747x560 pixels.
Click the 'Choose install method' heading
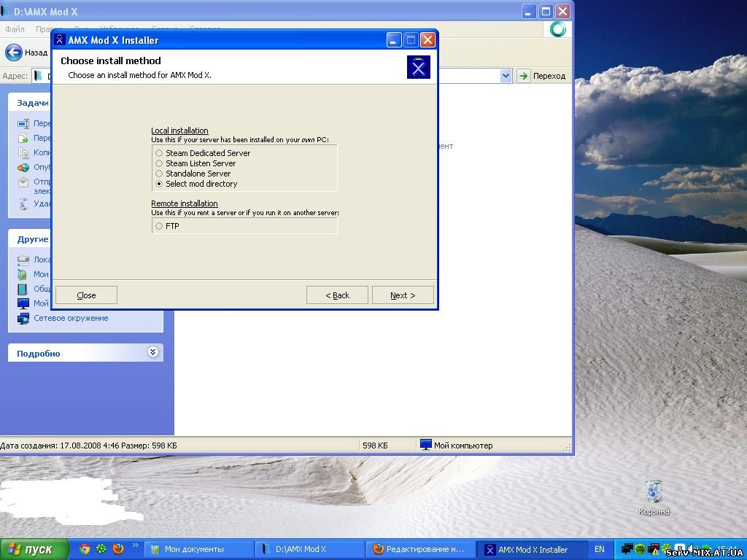111,61
